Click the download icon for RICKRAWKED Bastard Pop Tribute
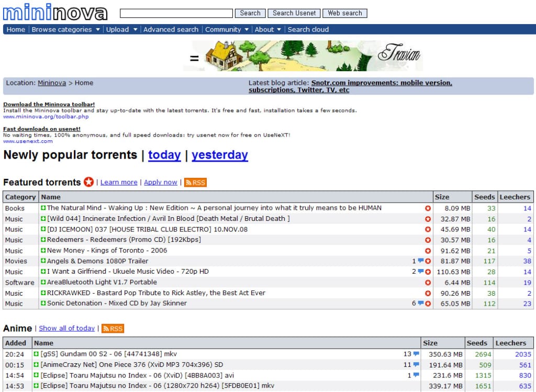Screen dimensions: 536x392 43,293
